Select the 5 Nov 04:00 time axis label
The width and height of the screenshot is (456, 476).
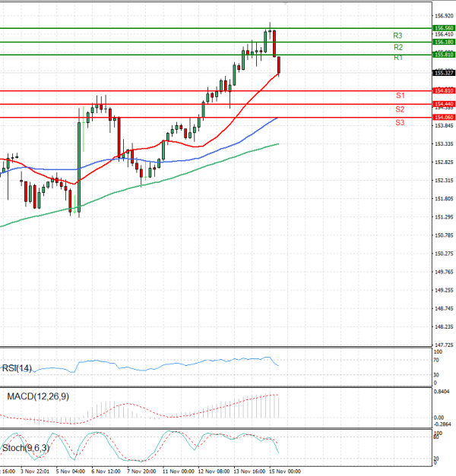click(69, 471)
